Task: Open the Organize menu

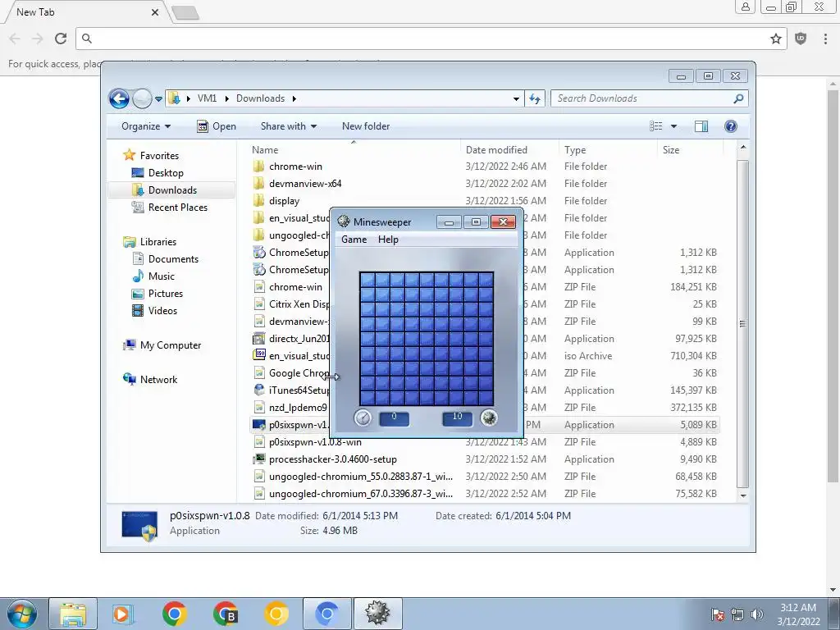Action: [x=146, y=126]
